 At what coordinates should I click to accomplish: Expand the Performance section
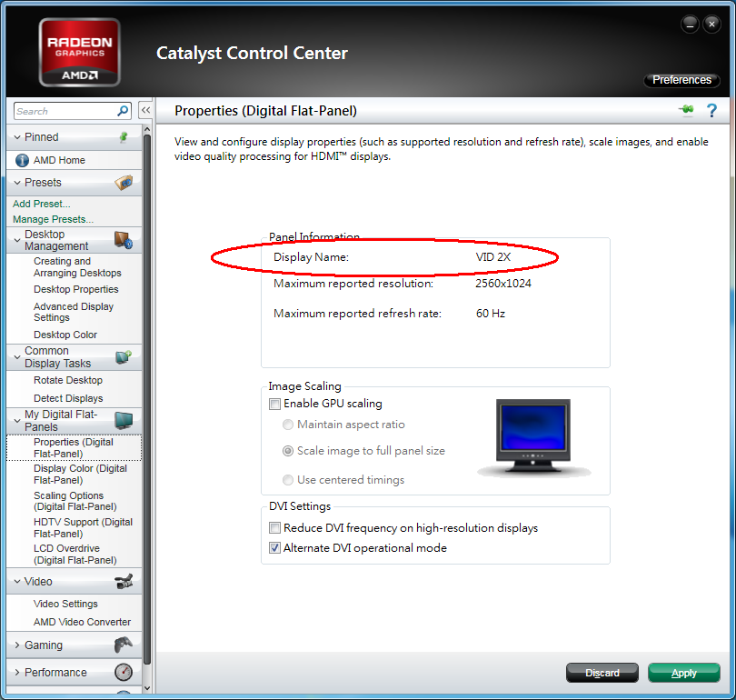tap(17, 673)
